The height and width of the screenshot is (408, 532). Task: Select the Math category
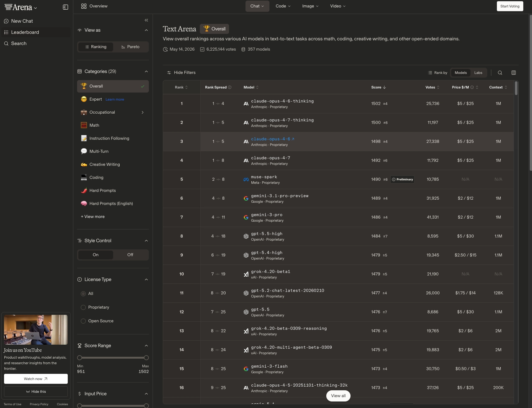tap(113, 125)
